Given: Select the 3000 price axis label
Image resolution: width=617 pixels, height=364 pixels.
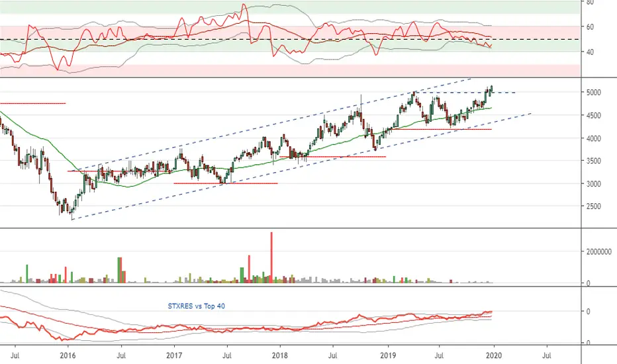Looking at the screenshot, I should pos(593,184).
